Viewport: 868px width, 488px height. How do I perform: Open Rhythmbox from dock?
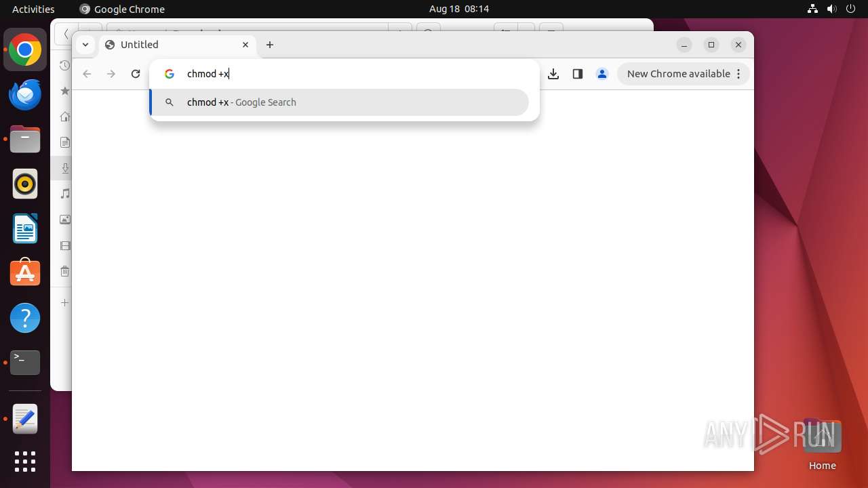pos(25,184)
